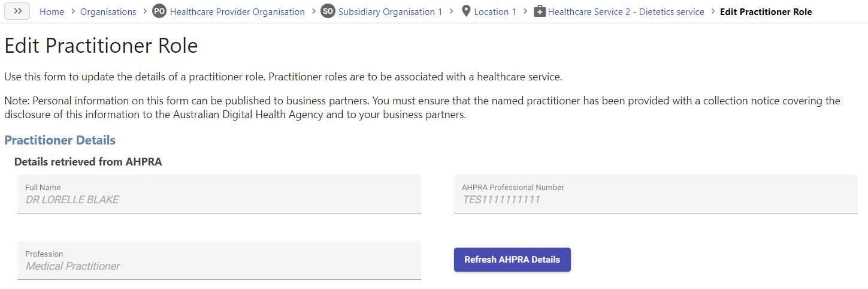868x289 pixels.
Task: Open Healthcare Provider Organisation breadcrumb
Action: [237, 12]
